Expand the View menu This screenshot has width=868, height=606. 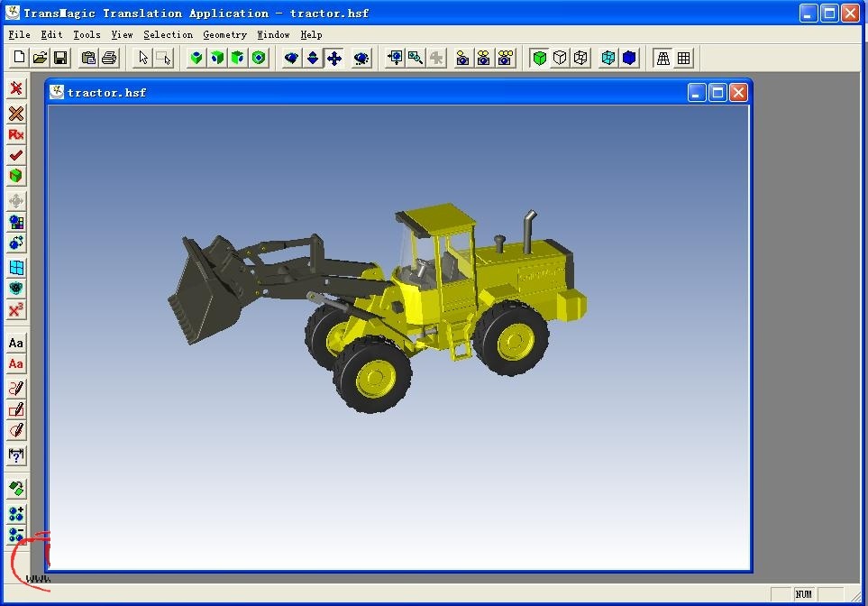coord(122,34)
